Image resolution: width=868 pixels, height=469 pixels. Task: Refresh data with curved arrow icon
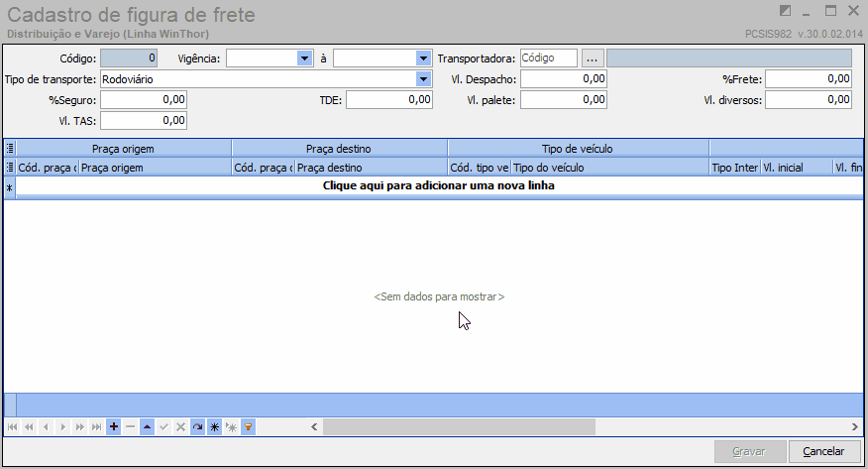pos(197,427)
